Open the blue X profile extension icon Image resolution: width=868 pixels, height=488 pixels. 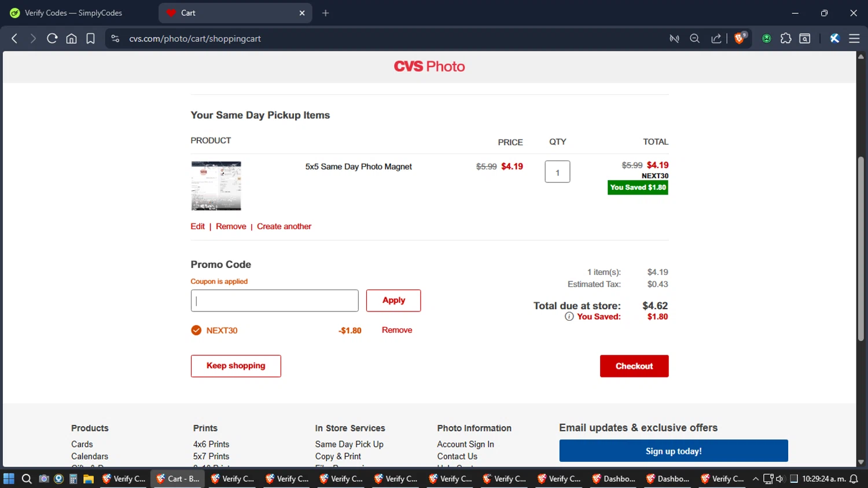834,39
